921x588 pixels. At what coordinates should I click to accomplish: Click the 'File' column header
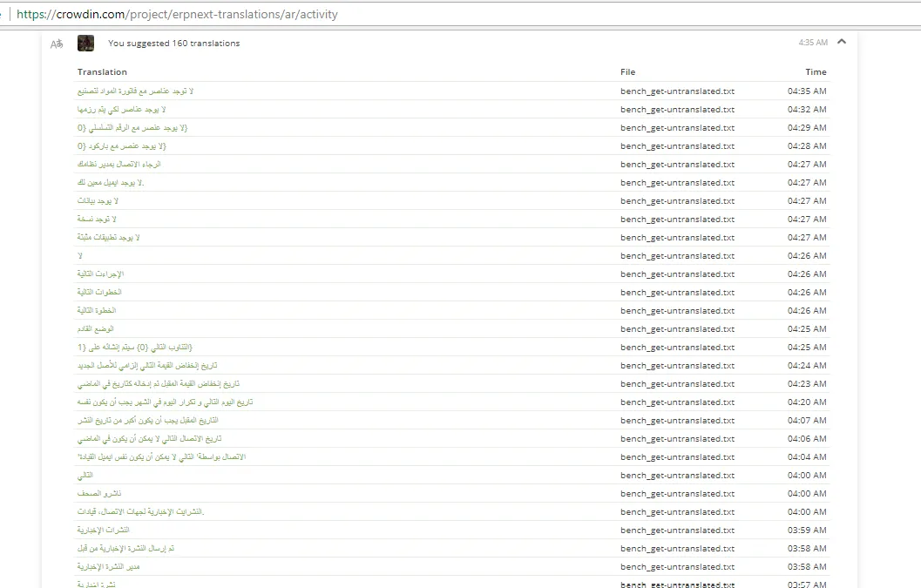point(628,71)
